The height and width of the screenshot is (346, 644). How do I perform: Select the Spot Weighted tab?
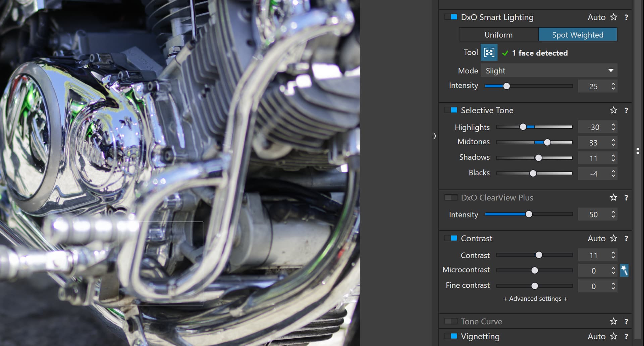577,35
